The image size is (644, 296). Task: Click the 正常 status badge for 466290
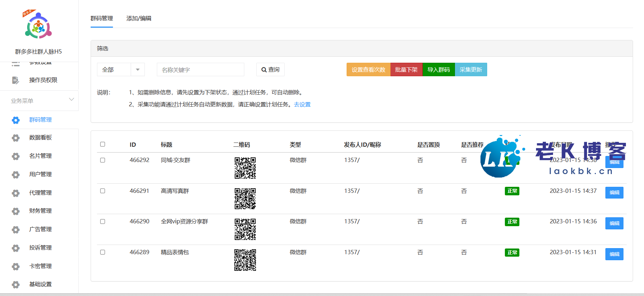tap(512, 222)
